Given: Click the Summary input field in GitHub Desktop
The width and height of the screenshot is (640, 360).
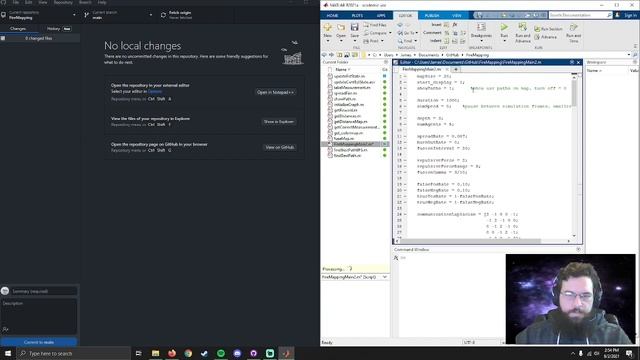Looking at the screenshot, I should (44, 291).
